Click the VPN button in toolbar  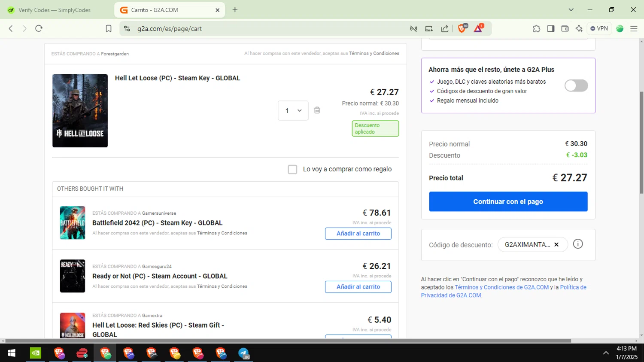599,28
